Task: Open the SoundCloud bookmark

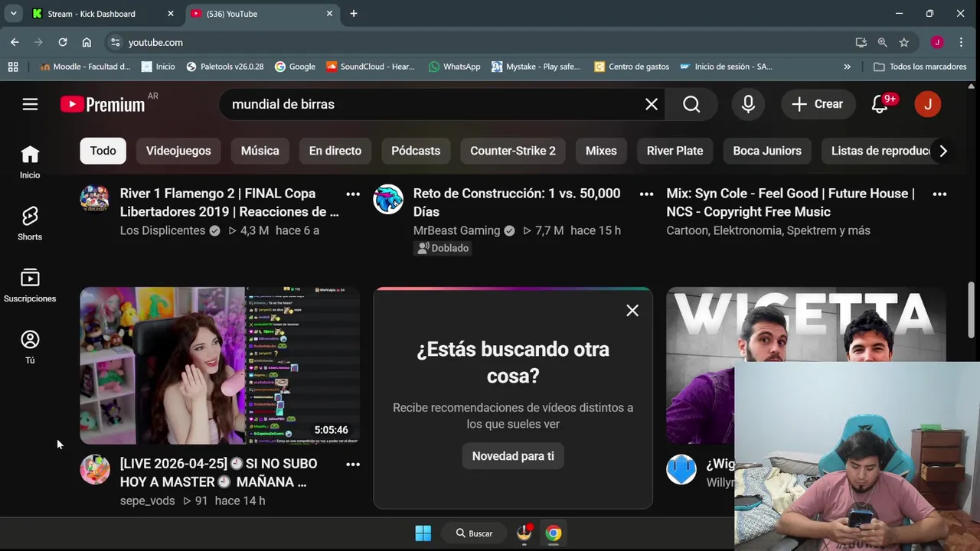Action: (371, 67)
